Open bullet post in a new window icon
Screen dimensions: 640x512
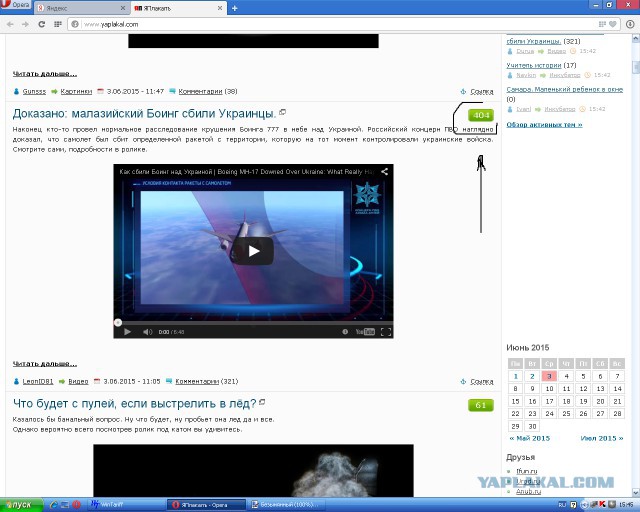262,402
